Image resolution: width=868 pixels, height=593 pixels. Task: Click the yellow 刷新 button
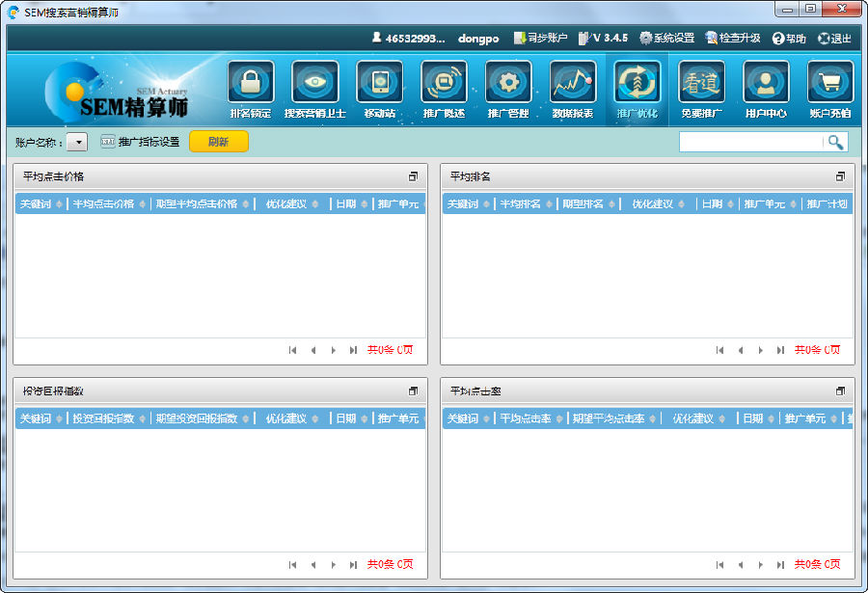click(219, 142)
